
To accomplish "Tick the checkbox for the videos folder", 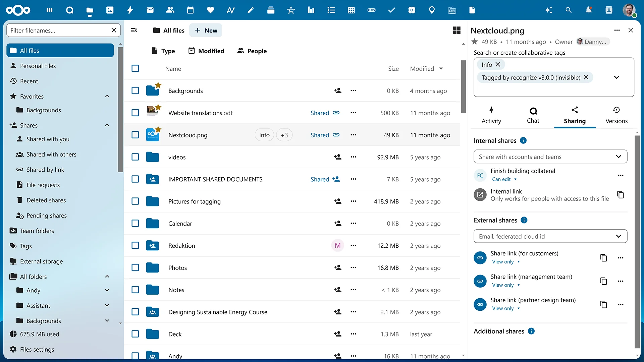I will click(x=135, y=157).
